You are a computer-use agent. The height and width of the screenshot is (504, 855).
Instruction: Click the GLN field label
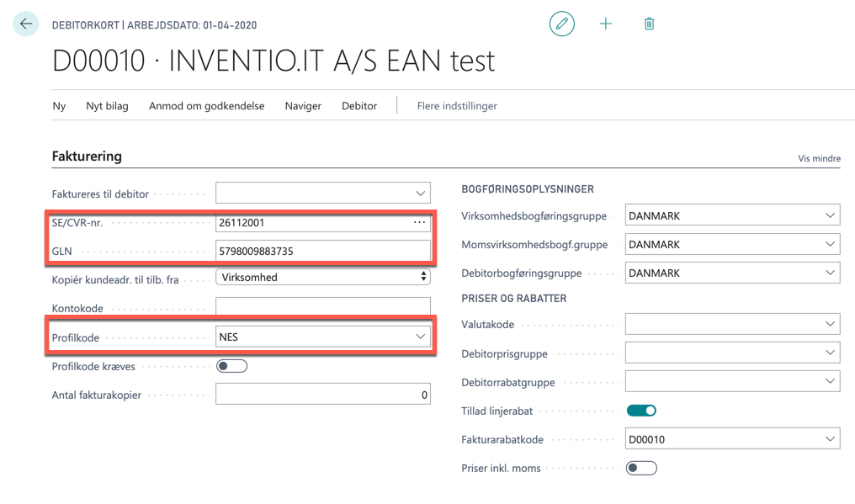coord(61,252)
